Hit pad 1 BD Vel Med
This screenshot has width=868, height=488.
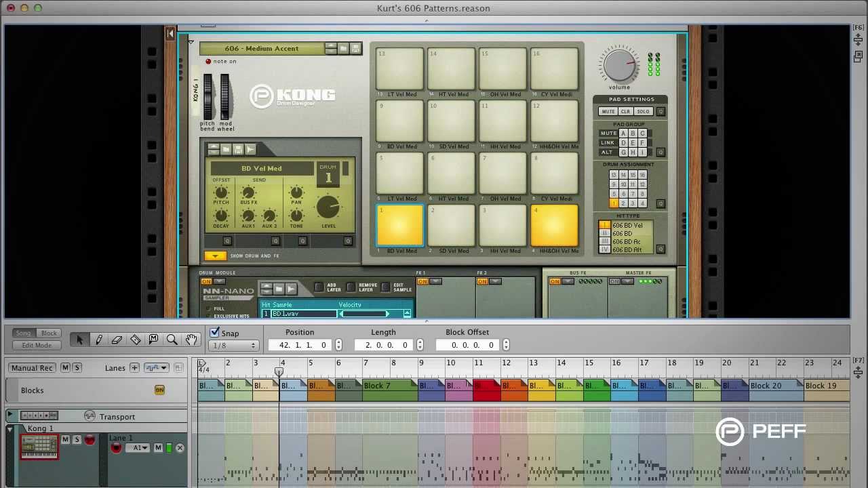point(400,226)
